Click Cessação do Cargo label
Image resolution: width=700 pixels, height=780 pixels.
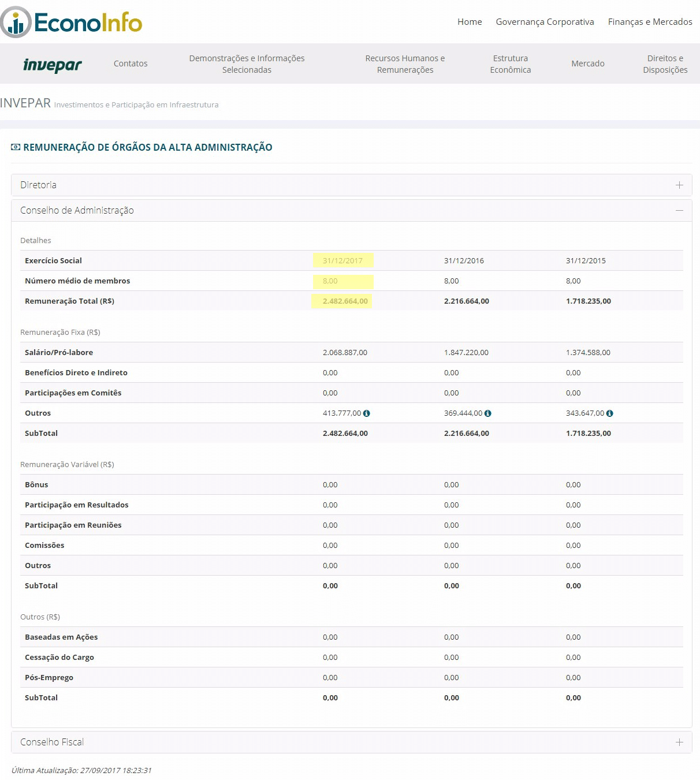[x=59, y=658]
